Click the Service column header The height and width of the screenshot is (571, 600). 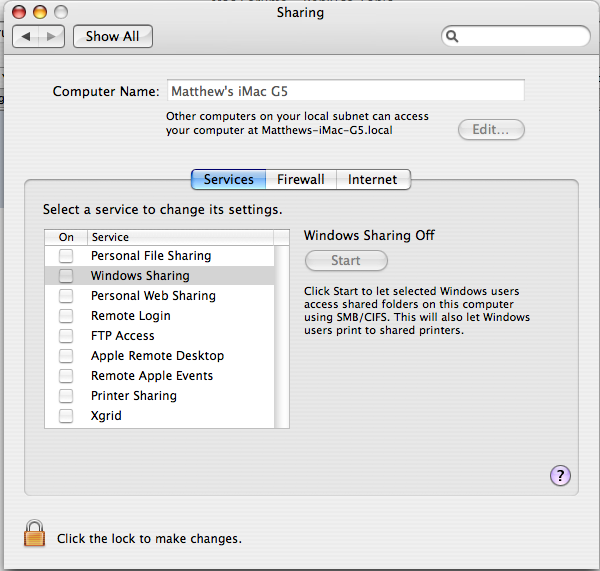(x=180, y=237)
